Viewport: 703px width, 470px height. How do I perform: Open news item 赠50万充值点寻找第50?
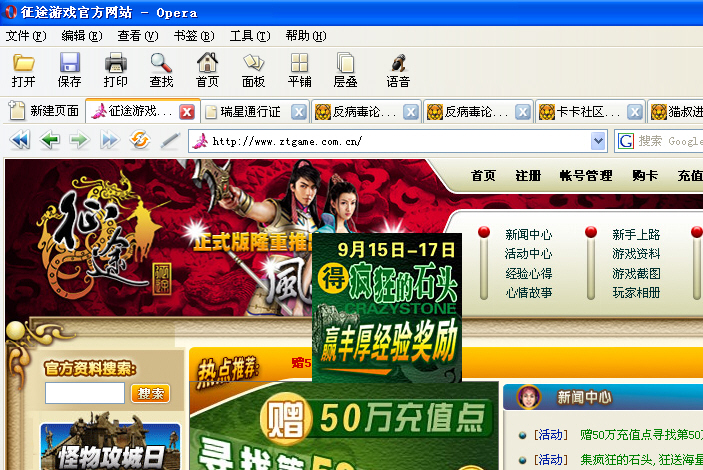tap(642, 435)
